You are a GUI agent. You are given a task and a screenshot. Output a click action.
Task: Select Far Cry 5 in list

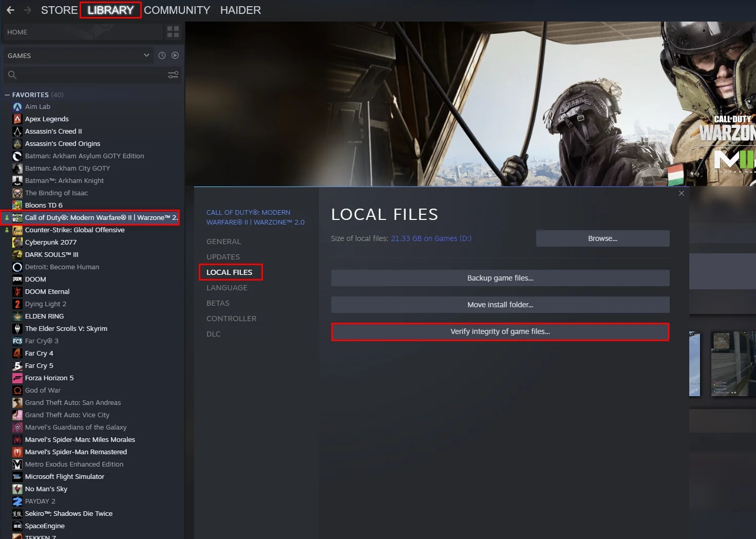pyautogui.click(x=39, y=366)
